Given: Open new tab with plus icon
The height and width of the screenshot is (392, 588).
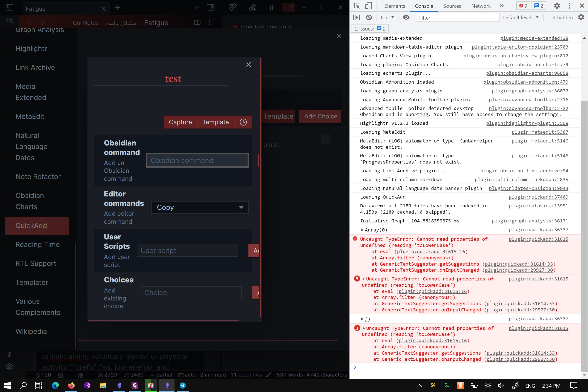Looking at the screenshot, I should [x=117, y=8].
